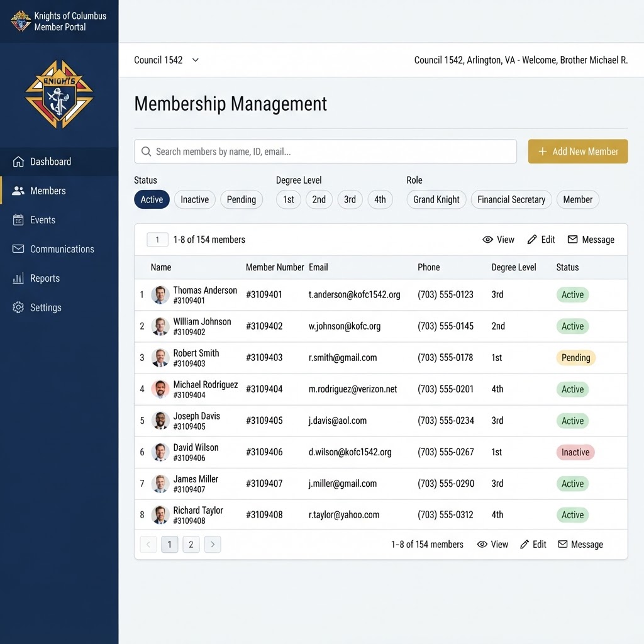Click the Events calendar icon
The height and width of the screenshot is (644, 644).
(x=18, y=219)
